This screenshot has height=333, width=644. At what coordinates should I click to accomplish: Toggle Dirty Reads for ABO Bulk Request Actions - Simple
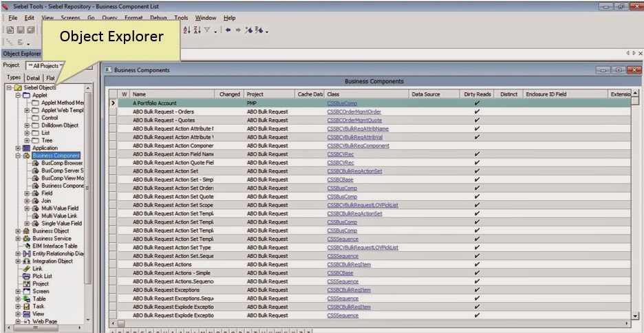[x=477, y=273]
